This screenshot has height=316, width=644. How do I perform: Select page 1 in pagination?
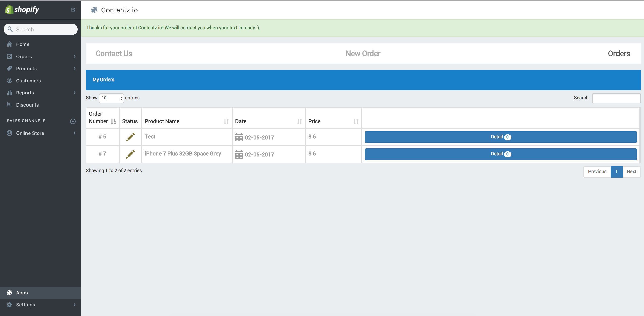[616, 172]
